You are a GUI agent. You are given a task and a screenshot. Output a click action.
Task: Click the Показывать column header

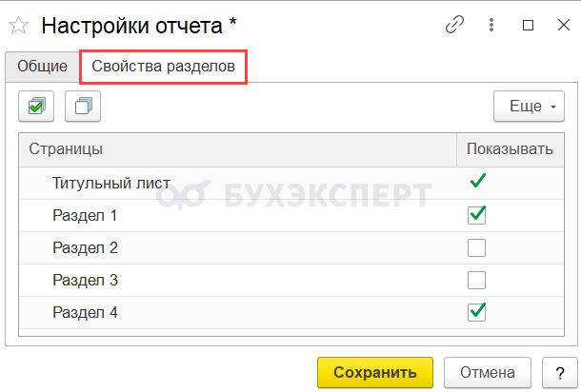click(511, 149)
